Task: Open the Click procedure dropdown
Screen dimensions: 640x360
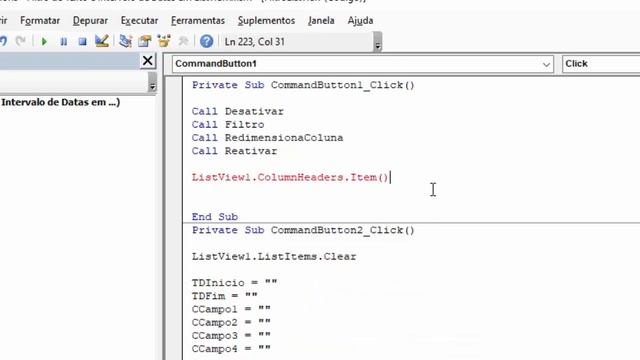Action: 601,64
